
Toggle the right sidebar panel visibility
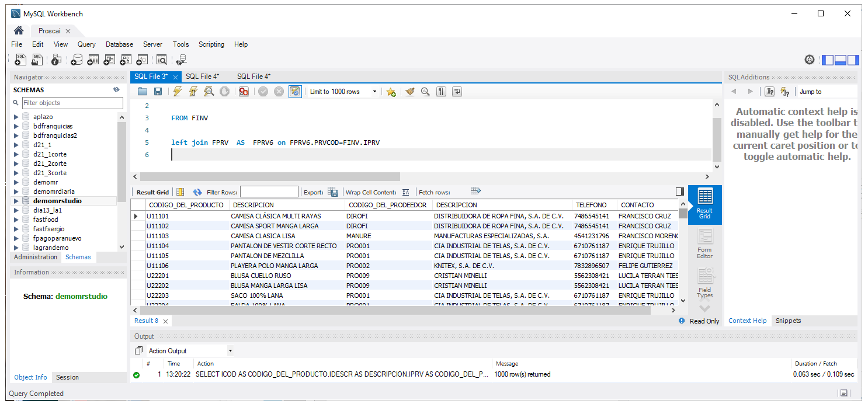click(853, 60)
